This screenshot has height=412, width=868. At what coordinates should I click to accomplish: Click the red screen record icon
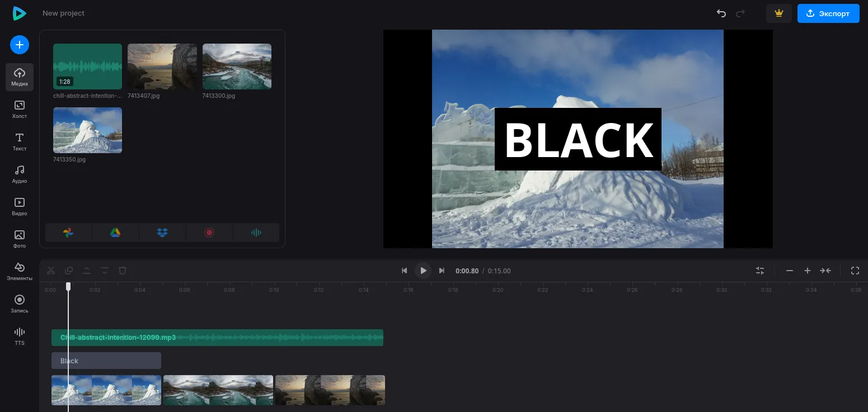209,233
